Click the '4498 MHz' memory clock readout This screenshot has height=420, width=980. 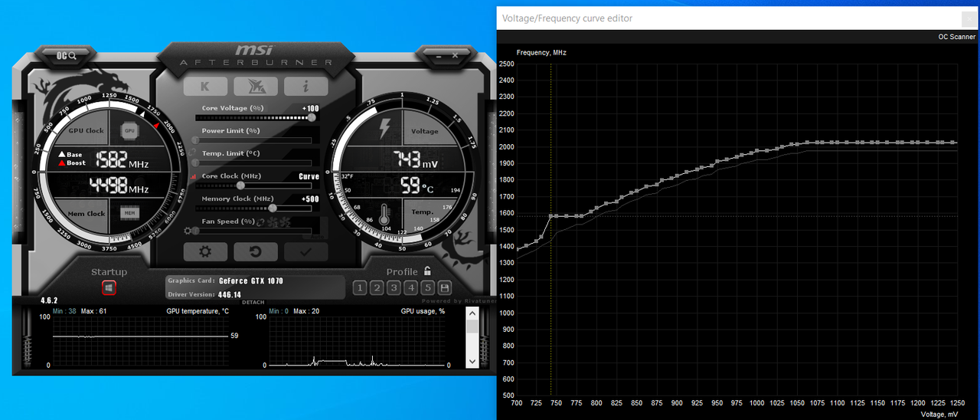click(x=119, y=186)
